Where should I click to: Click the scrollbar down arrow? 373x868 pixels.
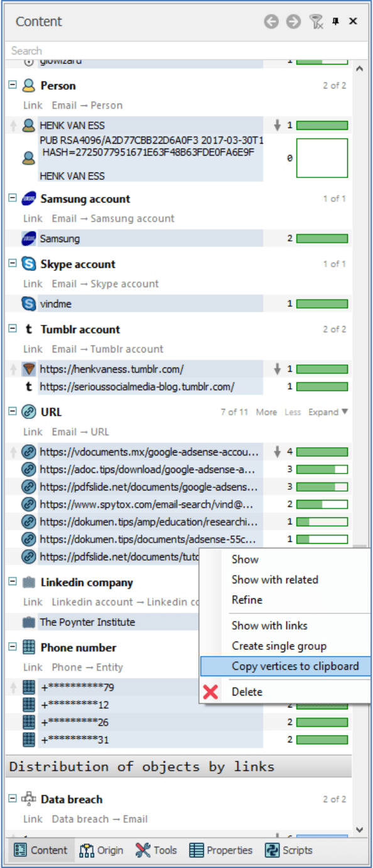point(360,829)
